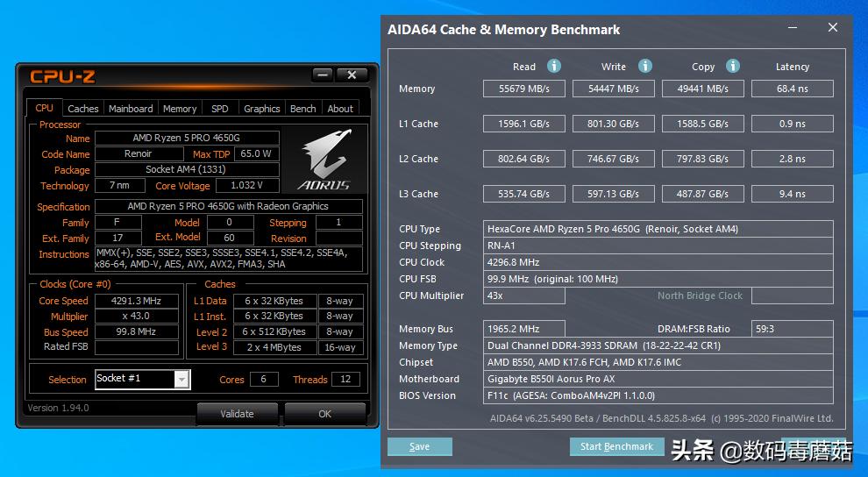This screenshot has width=868, height=477.
Task: Click Package value Socket AM4 (1331)
Action: [187, 169]
